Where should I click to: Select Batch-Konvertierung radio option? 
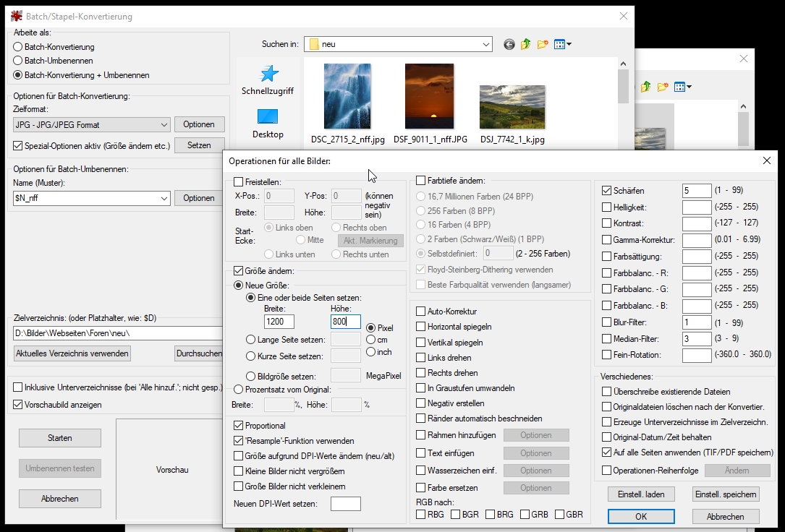(x=18, y=47)
